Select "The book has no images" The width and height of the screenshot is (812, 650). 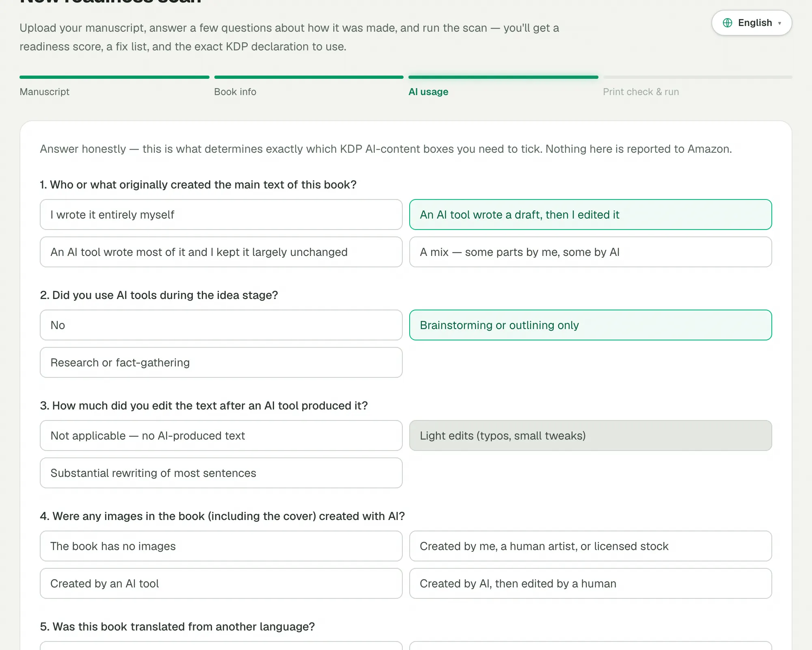pos(221,546)
